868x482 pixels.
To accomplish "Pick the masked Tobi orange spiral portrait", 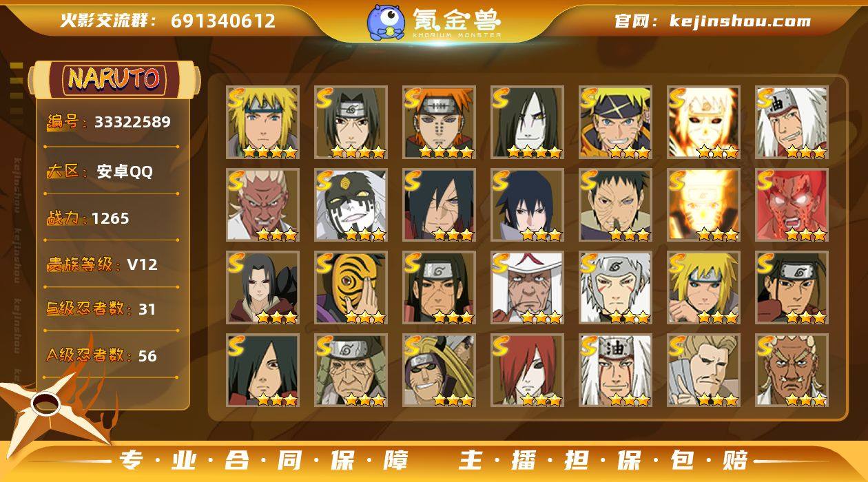I will [351, 287].
